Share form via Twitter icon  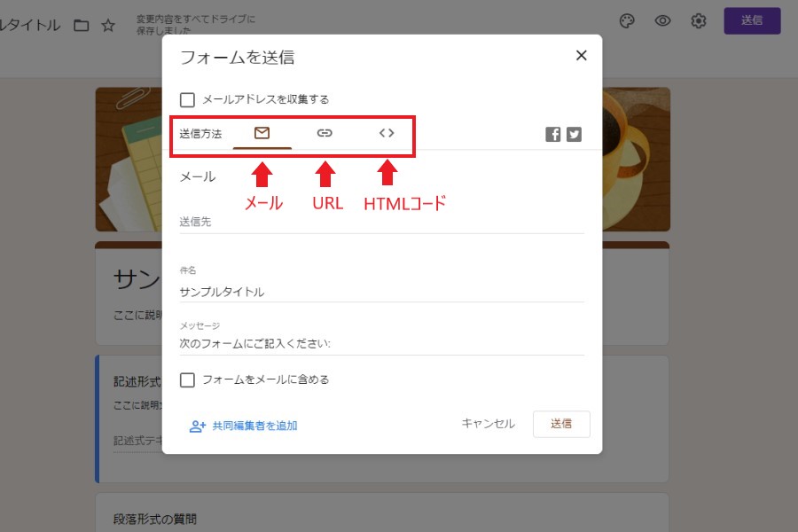pyautogui.click(x=575, y=135)
